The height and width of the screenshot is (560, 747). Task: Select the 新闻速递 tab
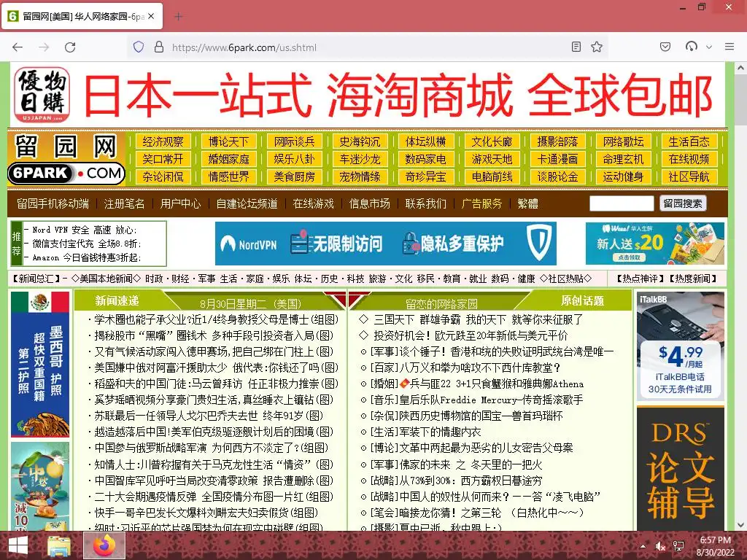[117, 301]
